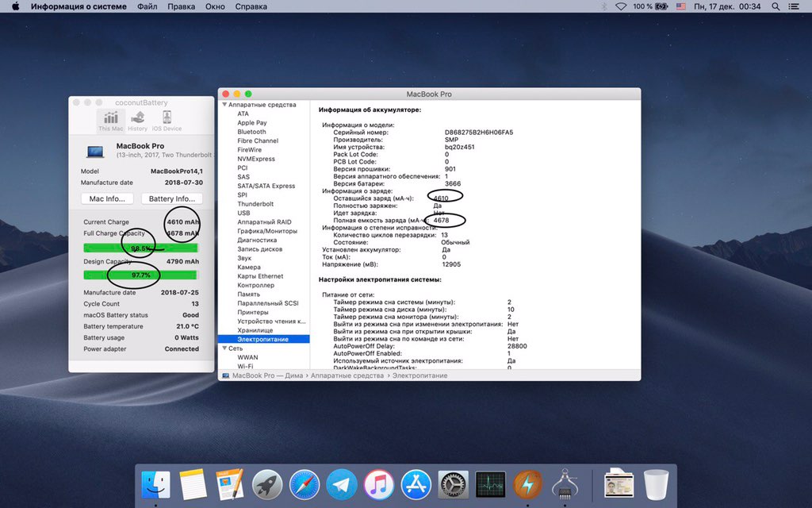Viewport: 812px width, 508px height.
Task: Click the coconutBattery Dock icon
Action: tap(527, 485)
